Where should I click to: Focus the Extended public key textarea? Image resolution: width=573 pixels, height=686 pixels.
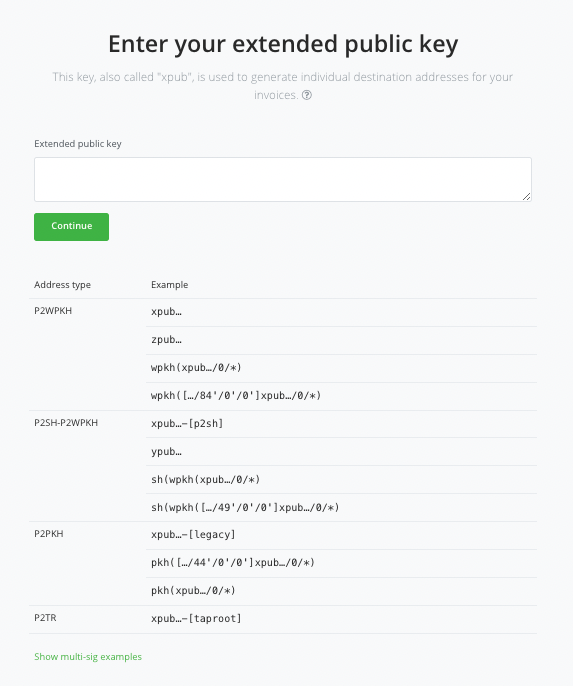coord(283,179)
